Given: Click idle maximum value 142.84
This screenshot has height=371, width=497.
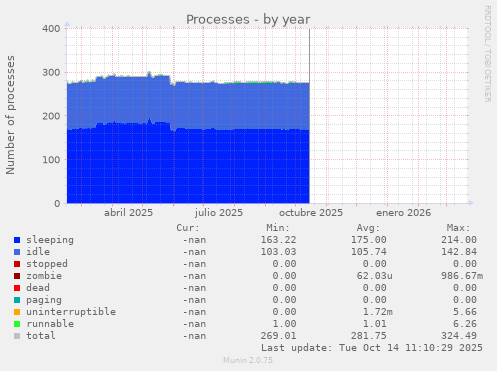Looking at the screenshot, I should click(x=459, y=252).
